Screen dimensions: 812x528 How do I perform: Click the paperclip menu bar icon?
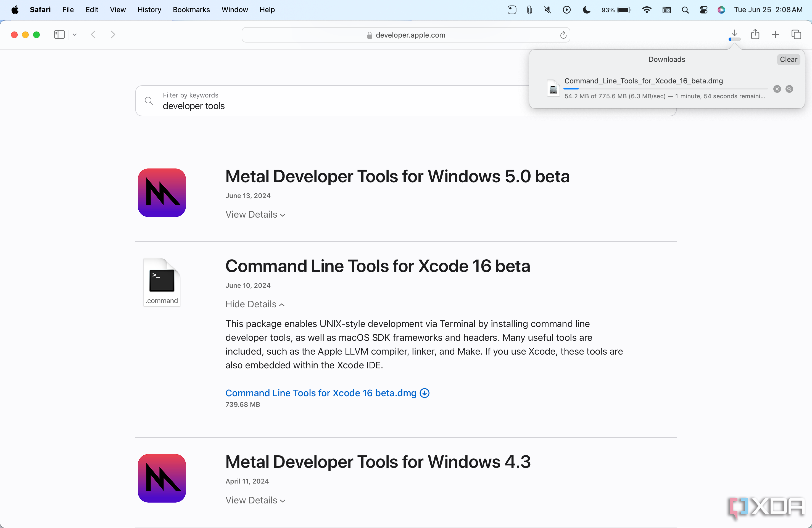point(529,10)
